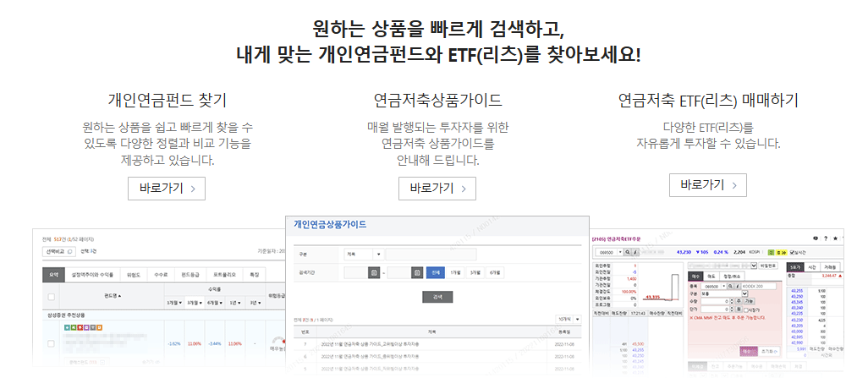
Task: Click the 45,500 price in the order book
Action: 638,343
